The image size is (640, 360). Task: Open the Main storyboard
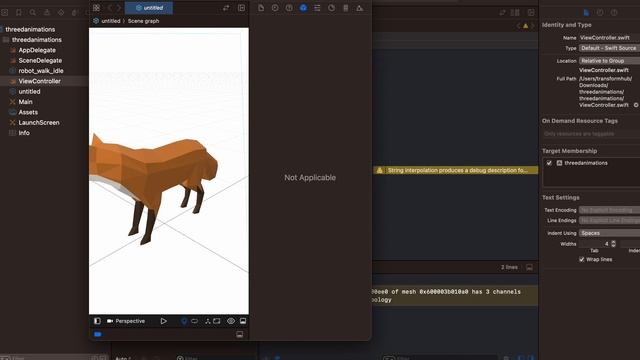click(x=25, y=102)
